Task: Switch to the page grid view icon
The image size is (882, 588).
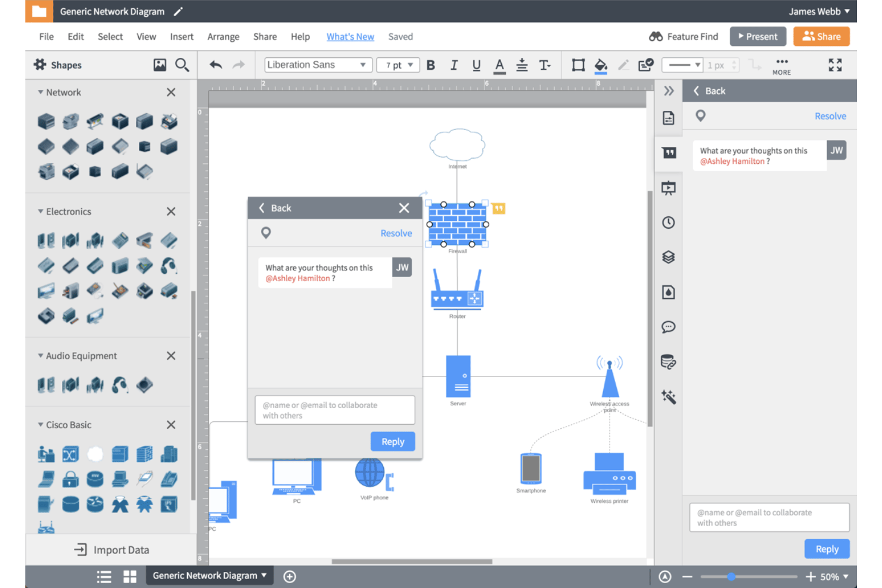Action: (130, 576)
